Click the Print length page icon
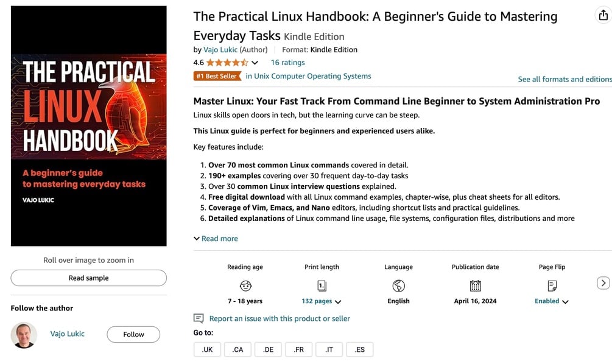The height and width of the screenshot is (364, 612). click(322, 286)
